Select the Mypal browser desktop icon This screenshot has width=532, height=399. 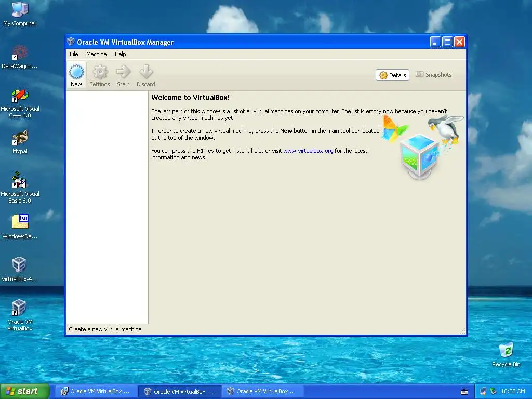pyautogui.click(x=20, y=142)
